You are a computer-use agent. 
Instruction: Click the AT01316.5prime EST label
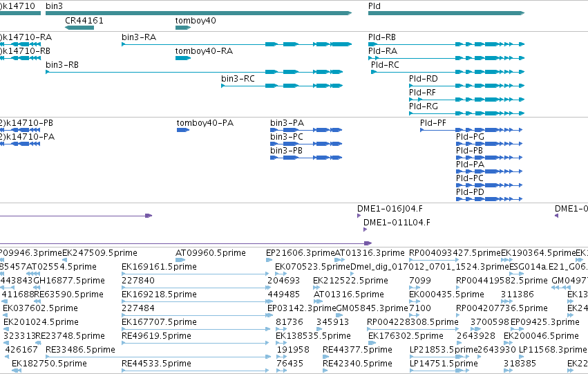[349, 295]
